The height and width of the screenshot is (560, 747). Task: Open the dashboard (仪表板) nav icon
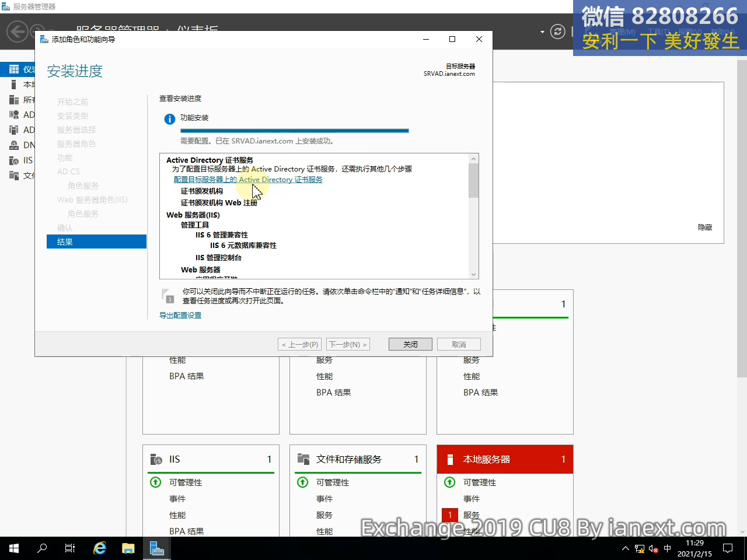pyautogui.click(x=14, y=69)
